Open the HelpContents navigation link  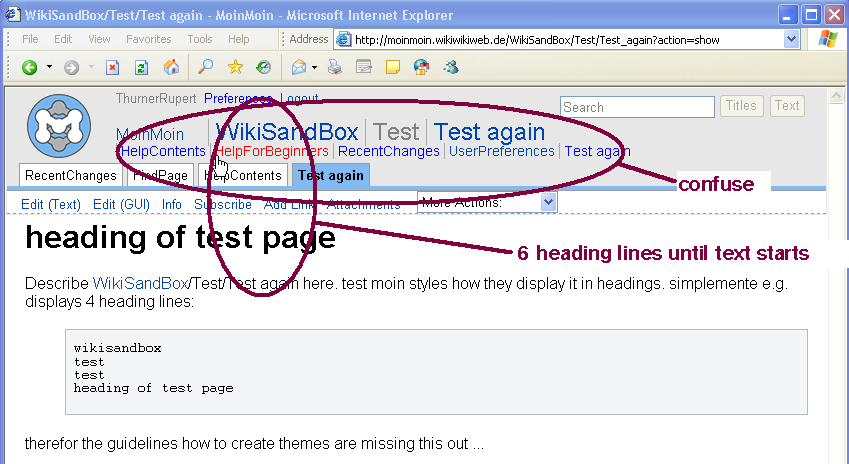click(x=163, y=151)
